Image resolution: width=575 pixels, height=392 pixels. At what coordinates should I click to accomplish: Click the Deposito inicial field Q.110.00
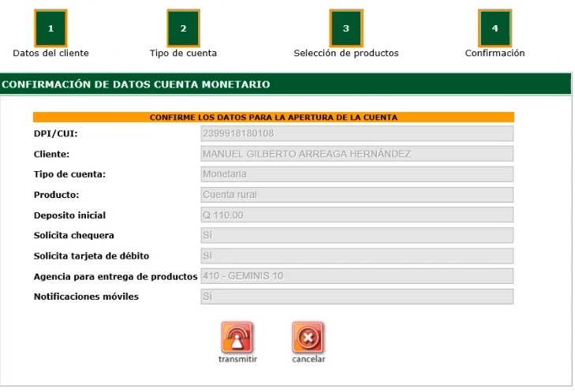click(357, 215)
